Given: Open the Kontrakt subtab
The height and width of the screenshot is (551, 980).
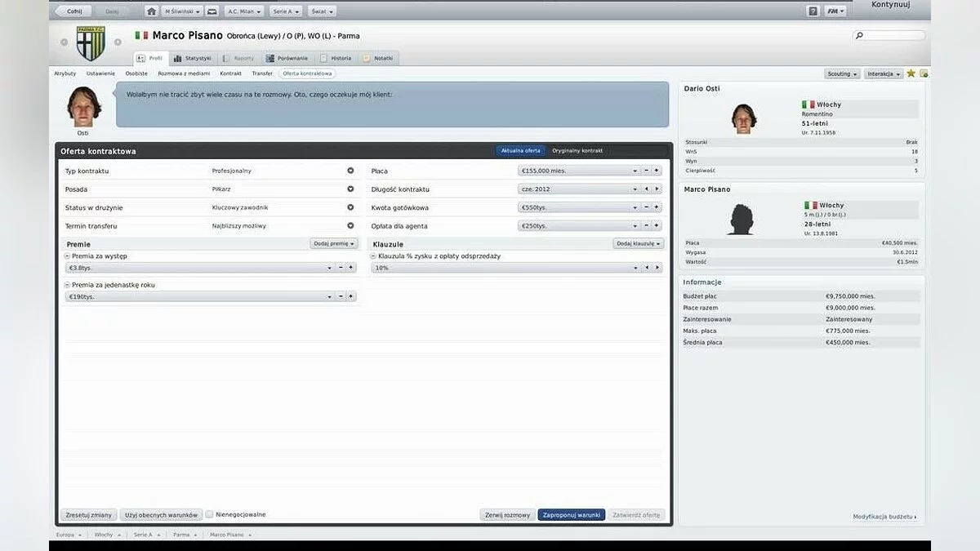Looking at the screenshot, I should click(x=230, y=73).
